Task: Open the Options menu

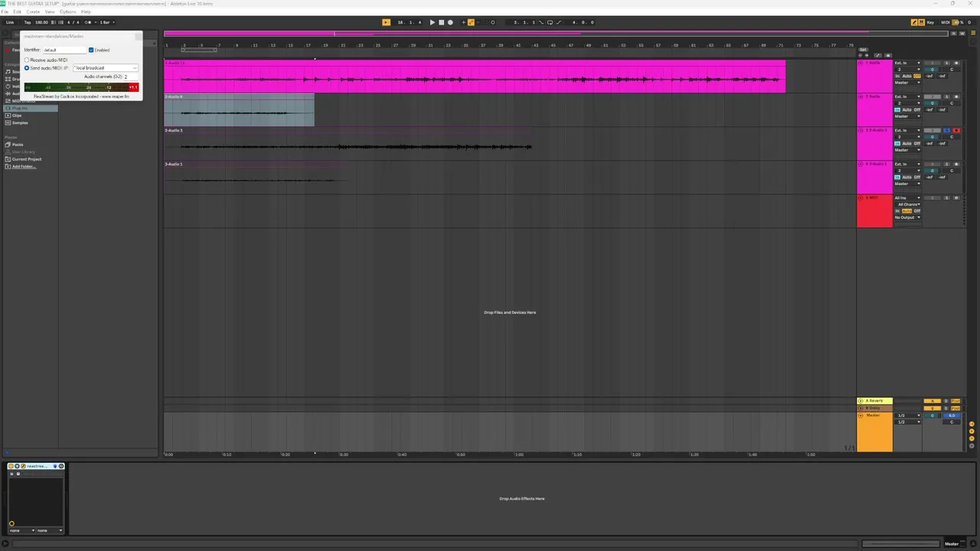Action: pyautogui.click(x=68, y=11)
